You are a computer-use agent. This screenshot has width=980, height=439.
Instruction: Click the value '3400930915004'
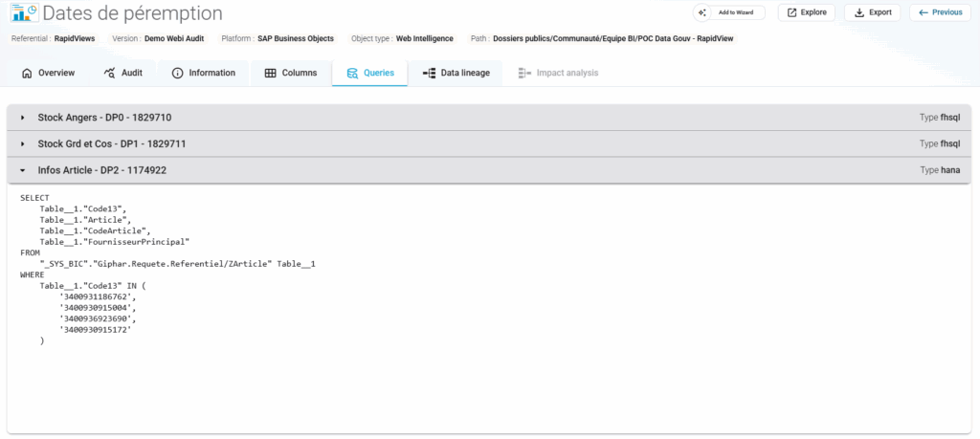pyautogui.click(x=98, y=308)
